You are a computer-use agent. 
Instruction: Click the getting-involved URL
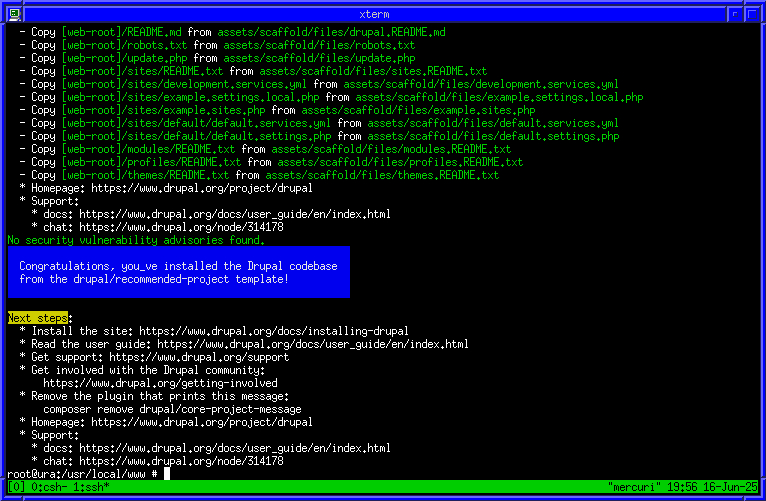(x=160, y=383)
